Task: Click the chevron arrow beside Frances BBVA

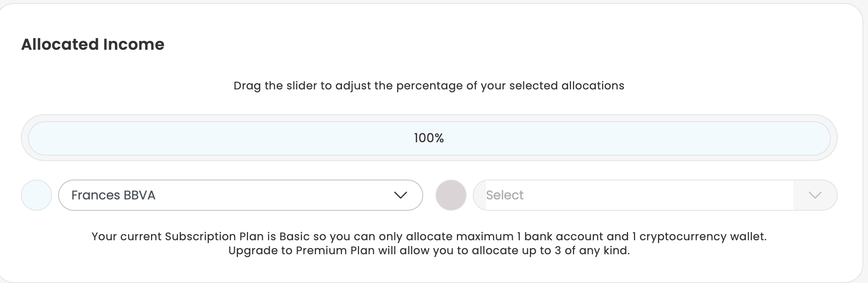Action: [400, 195]
